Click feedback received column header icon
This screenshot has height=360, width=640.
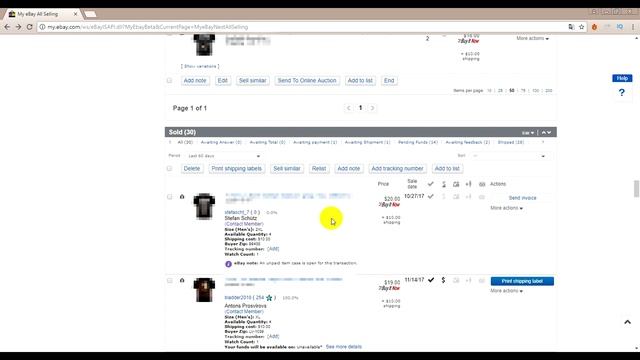[482, 184]
